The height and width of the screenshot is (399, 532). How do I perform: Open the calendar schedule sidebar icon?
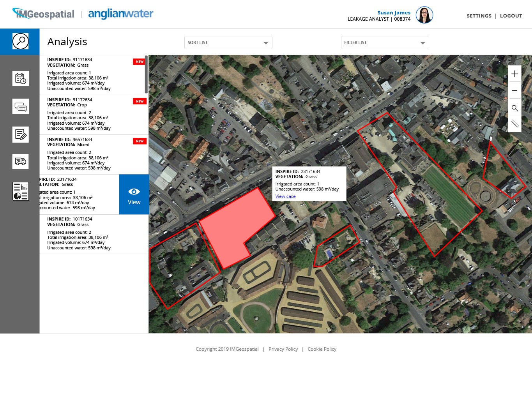[x=20, y=79]
